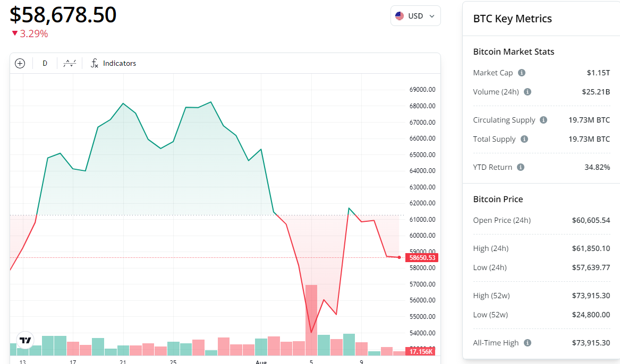This screenshot has width=620, height=364.
Task: Click the Market Cap info icon
Action: [522, 73]
